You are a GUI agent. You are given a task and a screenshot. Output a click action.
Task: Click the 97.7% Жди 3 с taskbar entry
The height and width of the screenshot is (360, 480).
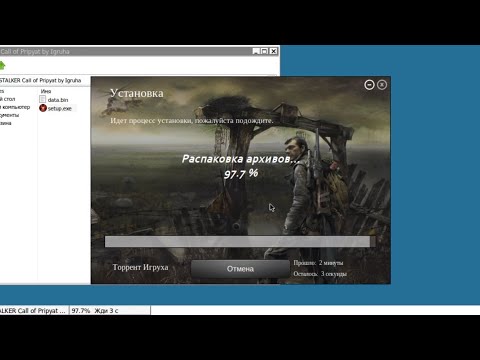click(x=110, y=311)
